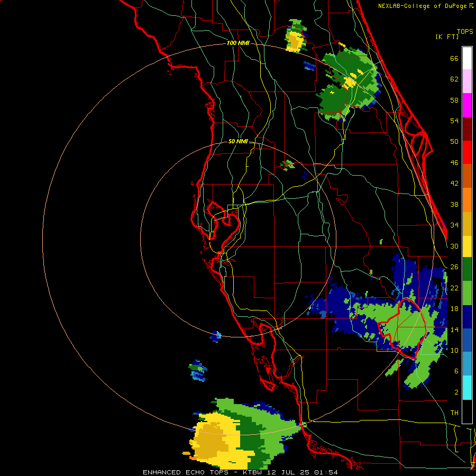Click the "[K FT]" units label
Viewport: 476px width, 476px height.
click(447, 36)
